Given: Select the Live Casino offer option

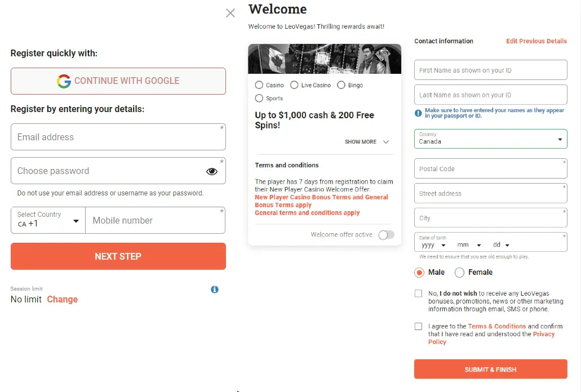Looking at the screenshot, I should (311, 85).
